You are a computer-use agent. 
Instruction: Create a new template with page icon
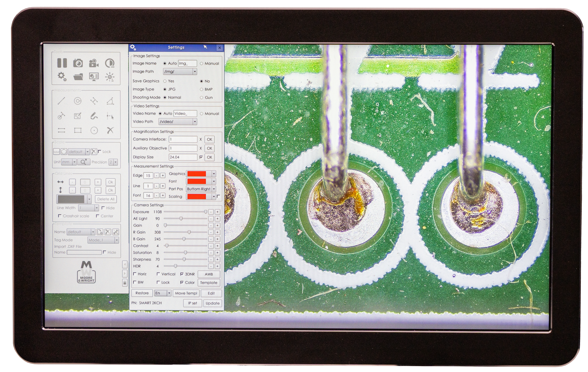click(x=100, y=232)
